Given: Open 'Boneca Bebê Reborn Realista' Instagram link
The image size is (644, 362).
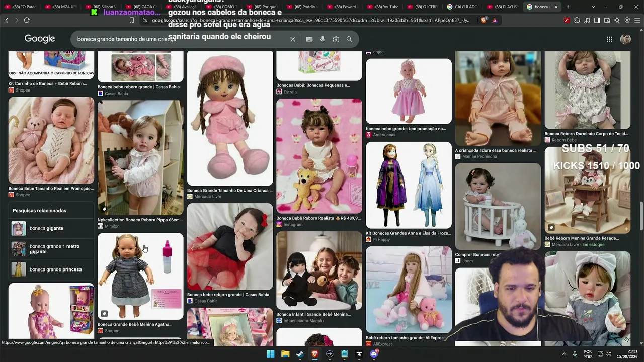Looking at the screenshot, I should click(x=319, y=218).
